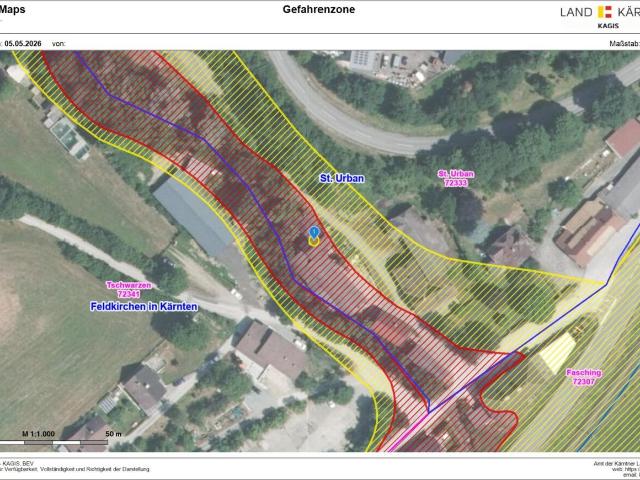Screen dimensions: 640x480
Task: Click the Maps heading at top left
Action: tap(12, 9)
